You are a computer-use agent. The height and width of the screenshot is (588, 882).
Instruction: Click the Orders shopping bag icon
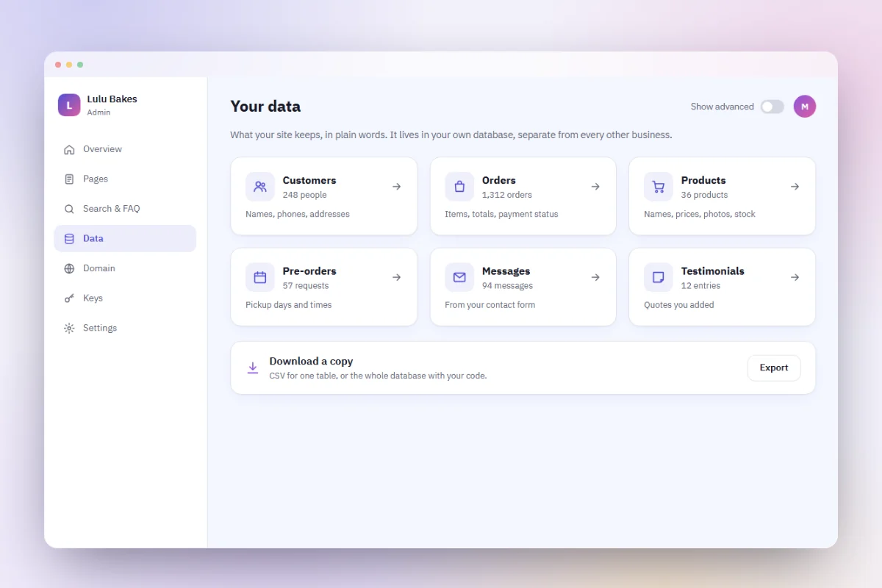pos(459,187)
